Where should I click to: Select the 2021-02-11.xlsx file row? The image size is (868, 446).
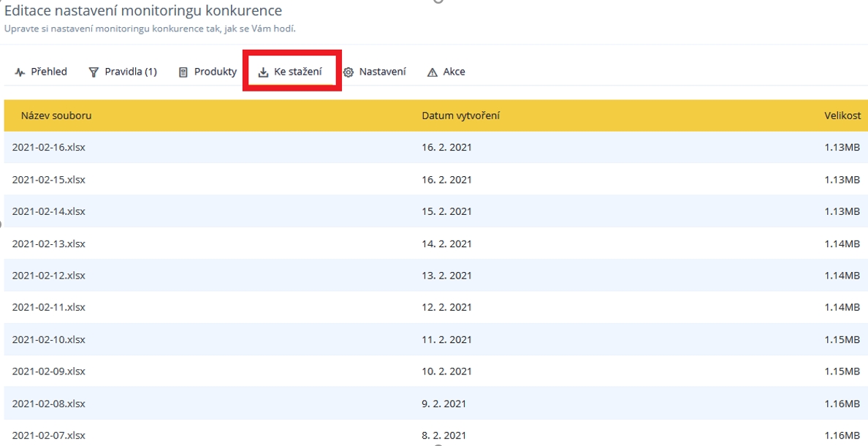(x=49, y=307)
